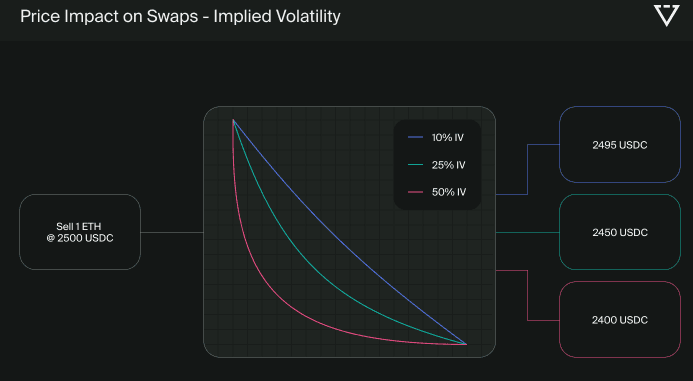Click the title Price Impact on Swaps

tap(108, 16)
